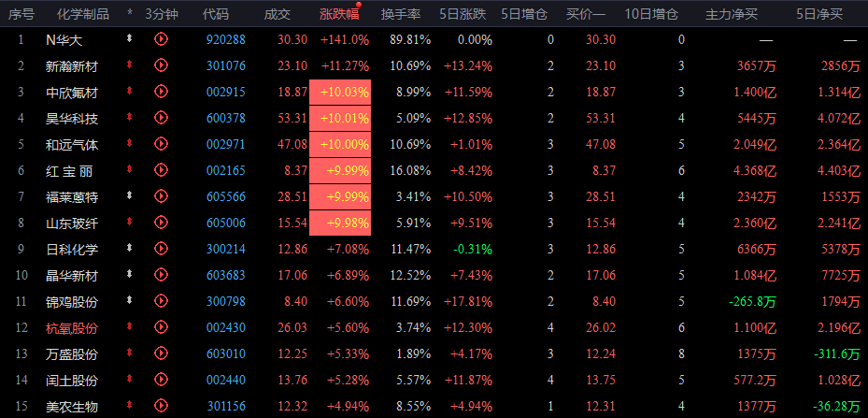Image resolution: width=868 pixels, height=418 pixels.
Task: Click the white marker icon beside 晶华新材
Action: 130,274
